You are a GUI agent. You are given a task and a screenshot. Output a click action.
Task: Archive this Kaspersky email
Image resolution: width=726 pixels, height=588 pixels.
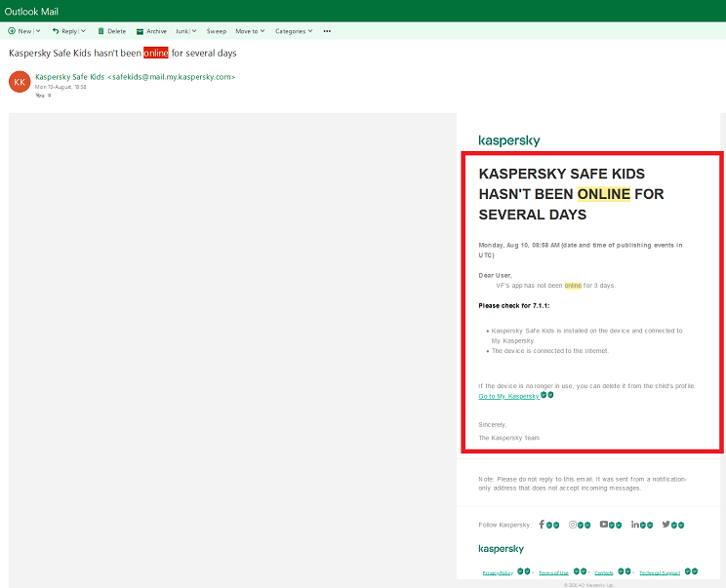click(151, 31)
